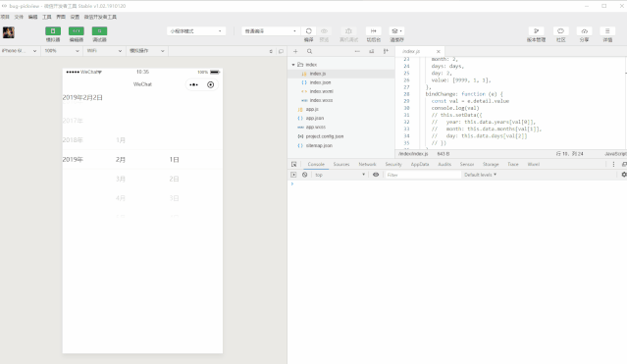Open the details (详情) hamburger icon
This screenshot has width=627, height=364.
(607, 31)
